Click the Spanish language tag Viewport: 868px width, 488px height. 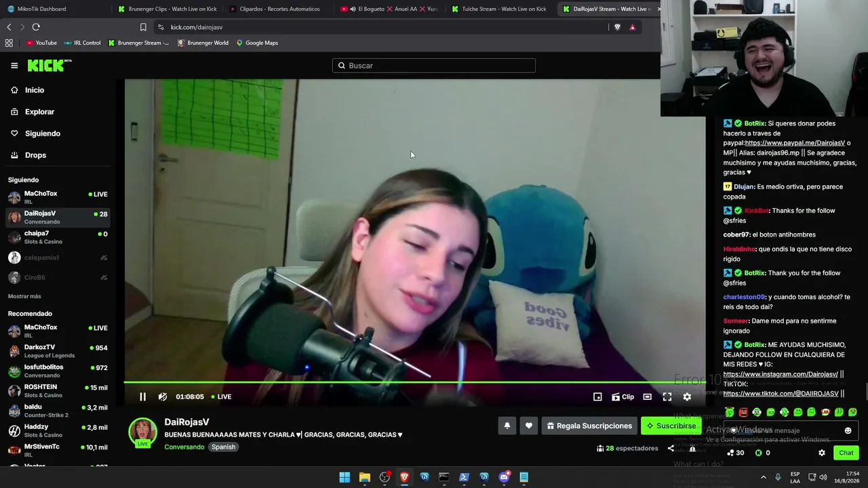coord(223,447)
